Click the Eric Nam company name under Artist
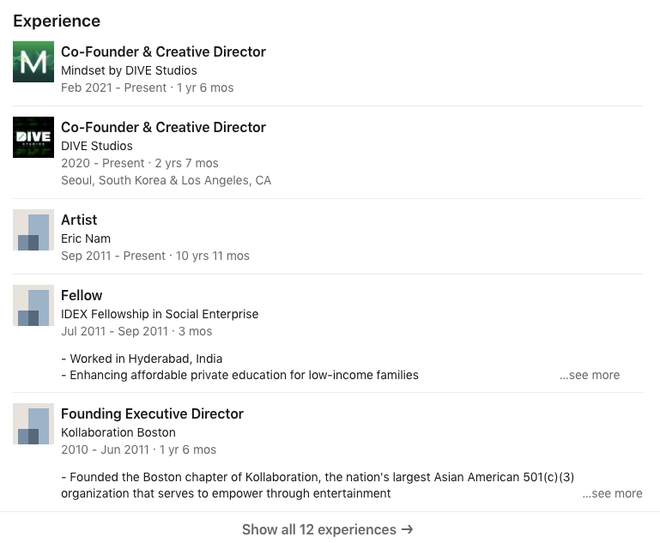 (x=86, y=238)
